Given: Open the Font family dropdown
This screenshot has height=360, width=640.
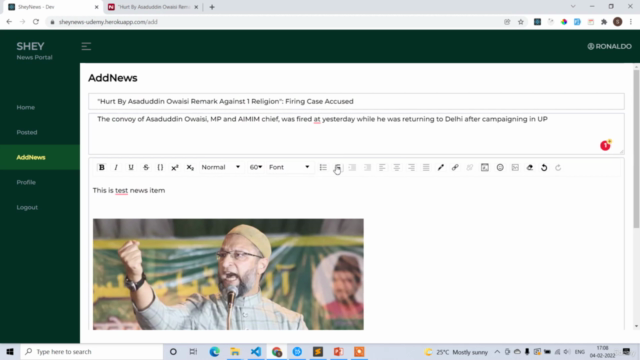Looking at the screenshot, I should click(289, 167).
